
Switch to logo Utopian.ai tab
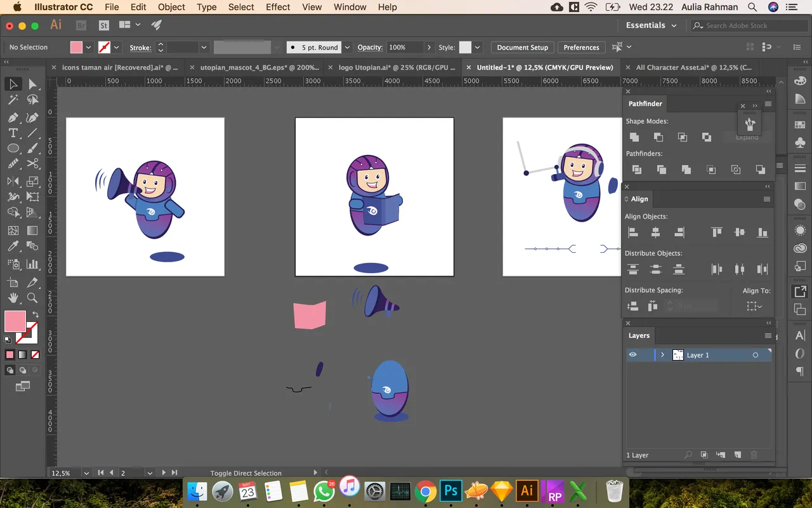397,67
